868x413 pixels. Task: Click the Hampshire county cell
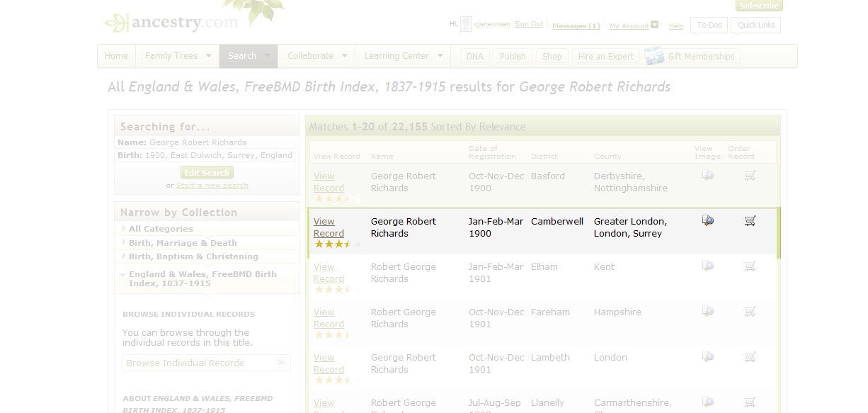[617, 312]
